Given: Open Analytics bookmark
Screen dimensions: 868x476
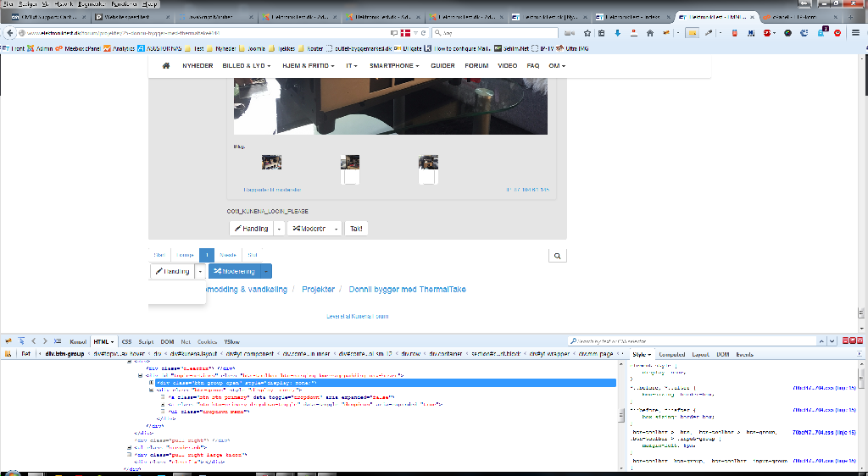Looking at the screenshot, I should (119, 48).
